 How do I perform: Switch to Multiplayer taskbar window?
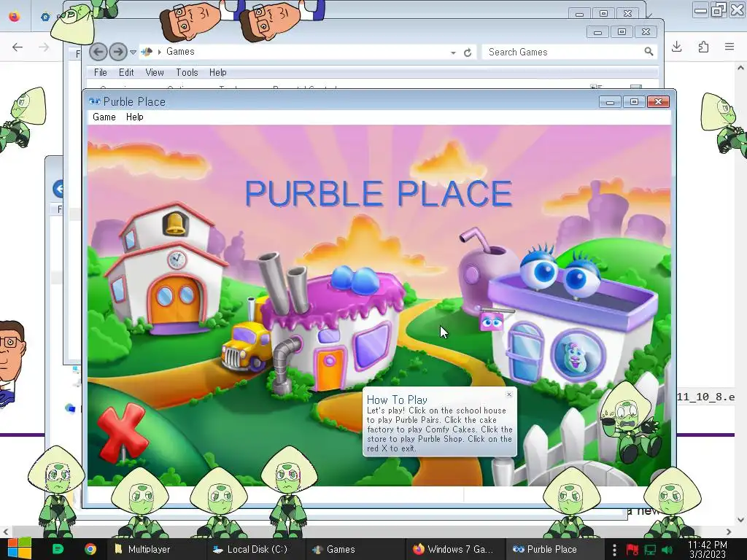click(155, 549)
